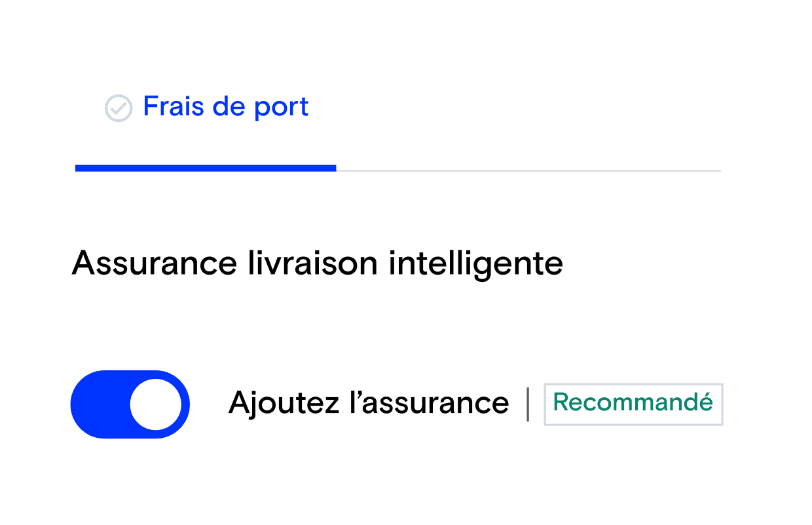Click the Ajoutez l'assurance label
The width and height of the screenshot is (812, 525).
point(368,403)
